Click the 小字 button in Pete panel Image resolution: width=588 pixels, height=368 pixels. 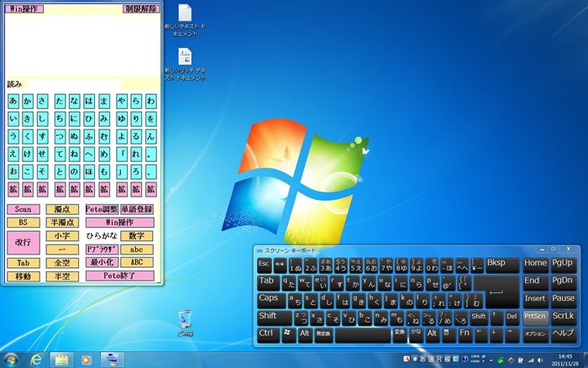click(63, 236)
